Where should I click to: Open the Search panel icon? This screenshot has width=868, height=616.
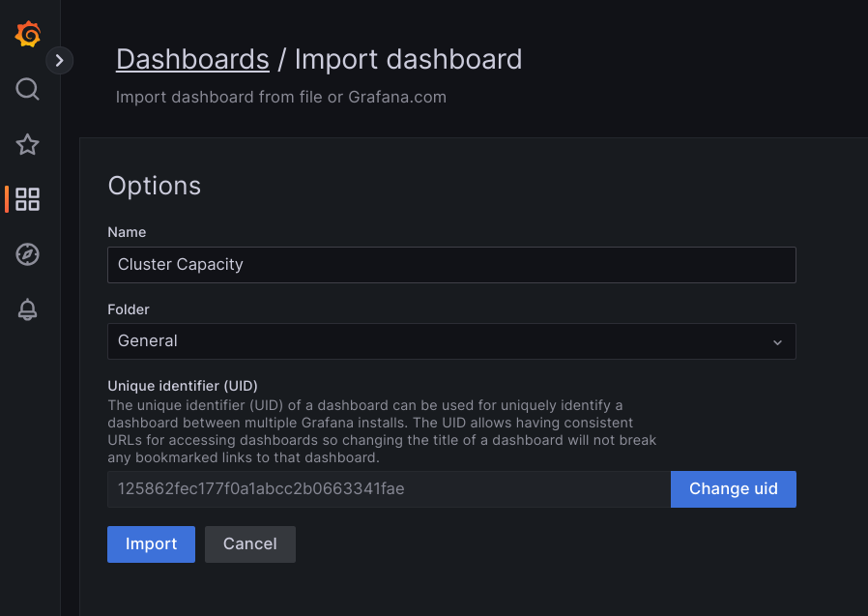[x=27, y=89]
